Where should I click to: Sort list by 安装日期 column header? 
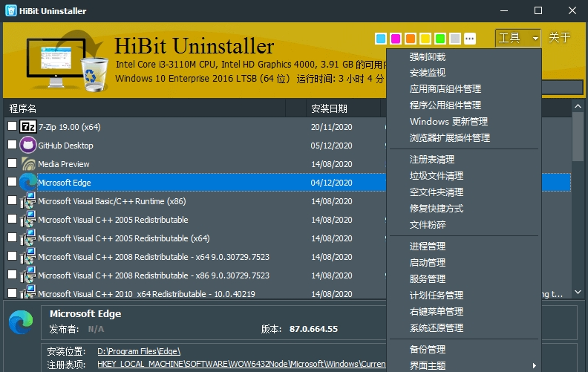click(x=343, y=108)
